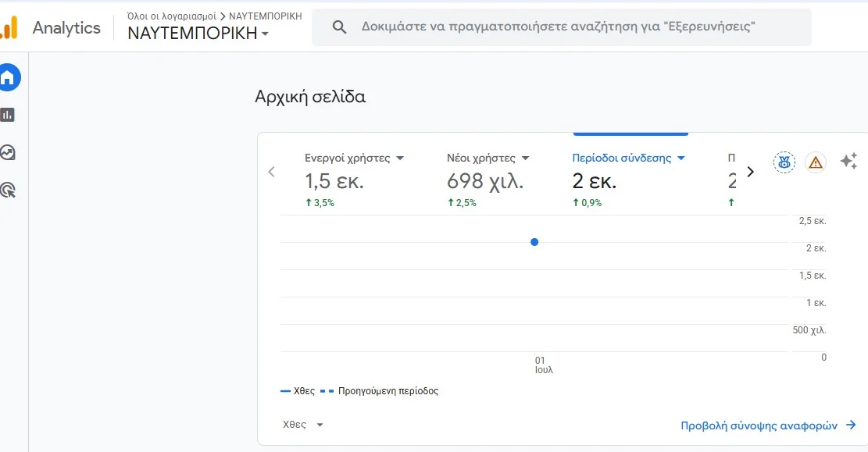Select the 2 εκ. sessions value
Image resolution: width=868 pixels, height=452 pixels.
(594, 181)
